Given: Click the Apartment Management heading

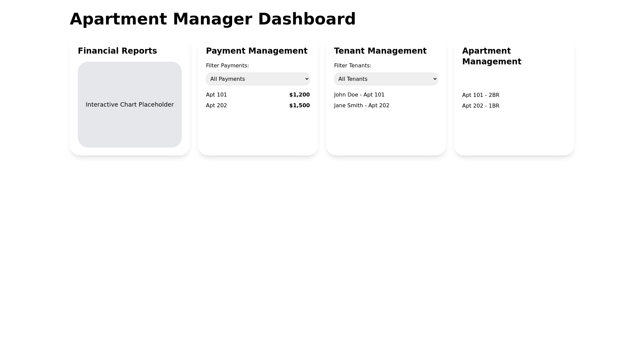Looking at the screenshot, I should click(491, 56).
